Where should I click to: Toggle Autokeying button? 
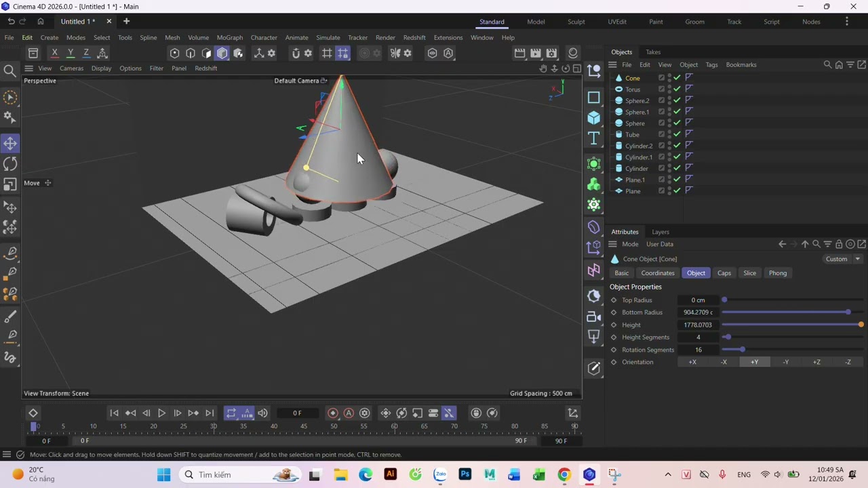tap(349, 413)
